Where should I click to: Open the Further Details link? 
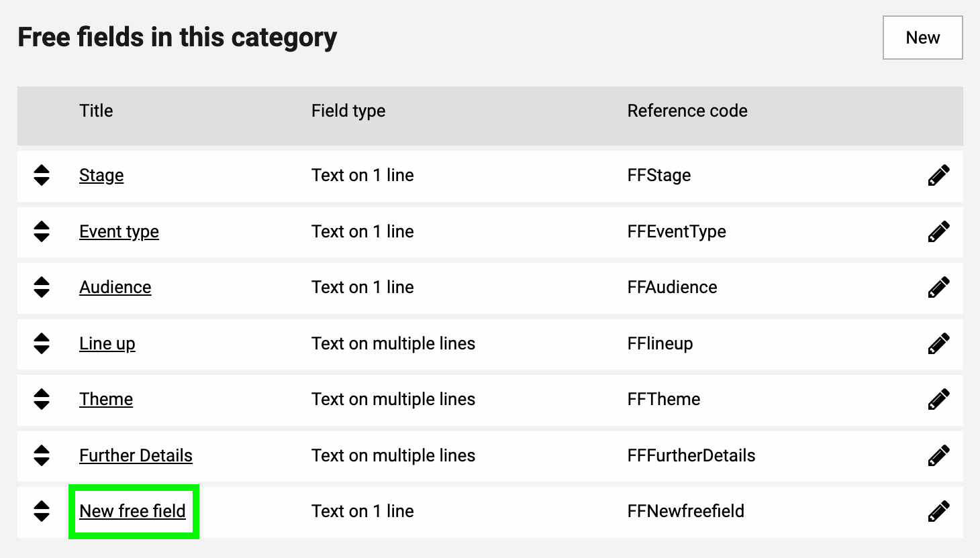click(x=136, y=455)
